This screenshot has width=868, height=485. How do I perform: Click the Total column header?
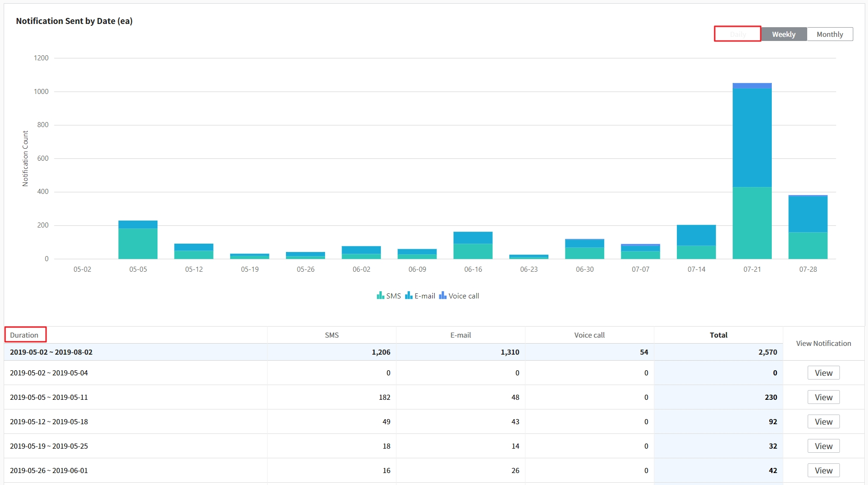[718, 335]
